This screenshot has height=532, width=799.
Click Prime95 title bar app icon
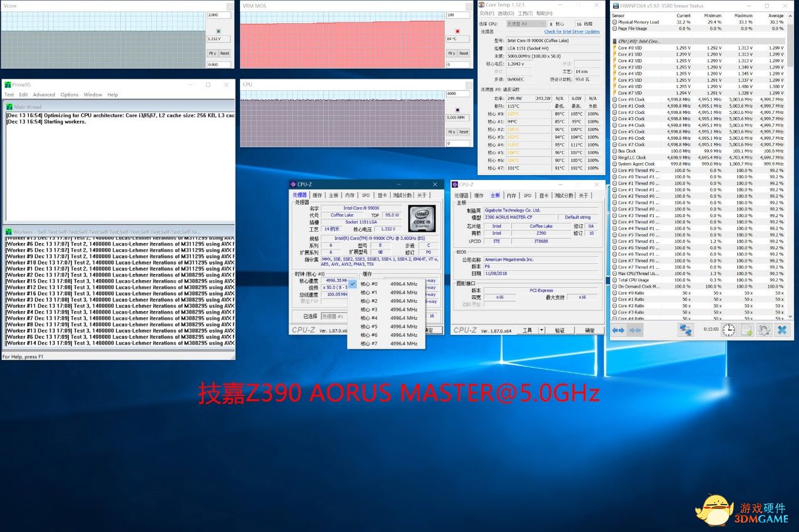pyautogui.click(x=8, y=84)
